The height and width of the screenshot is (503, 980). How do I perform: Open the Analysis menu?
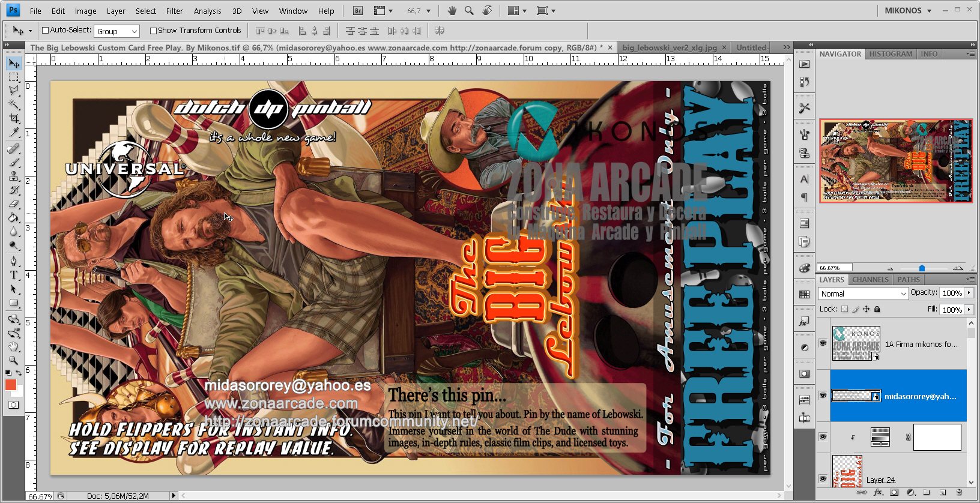pos(207,11)
